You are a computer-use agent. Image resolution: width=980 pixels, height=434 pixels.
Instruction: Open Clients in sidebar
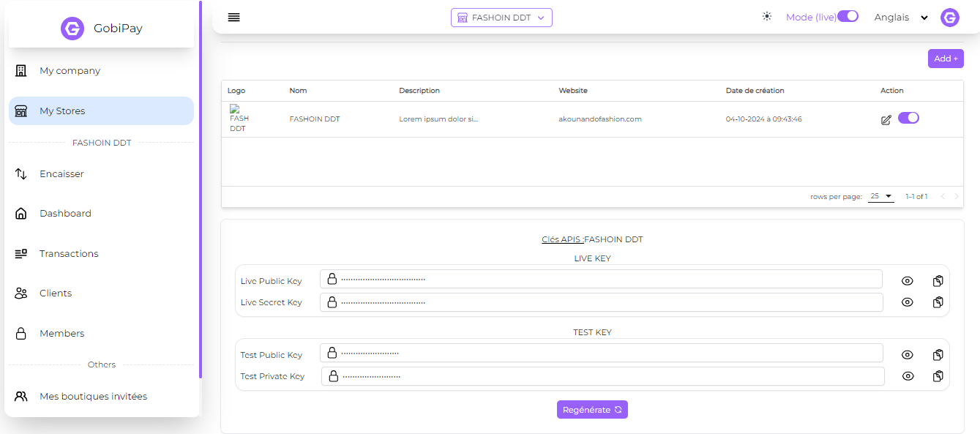pyautogui.click(x=101, y=293)
